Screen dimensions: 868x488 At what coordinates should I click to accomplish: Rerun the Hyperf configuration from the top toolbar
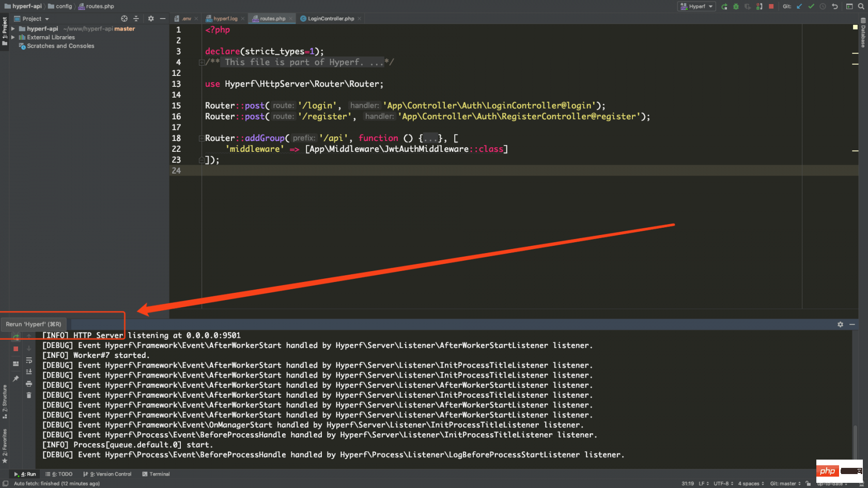click(724, 7)
